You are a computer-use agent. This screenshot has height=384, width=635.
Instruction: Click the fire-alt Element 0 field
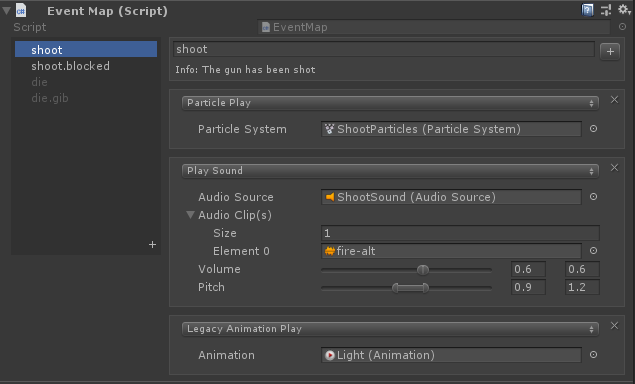451,251
